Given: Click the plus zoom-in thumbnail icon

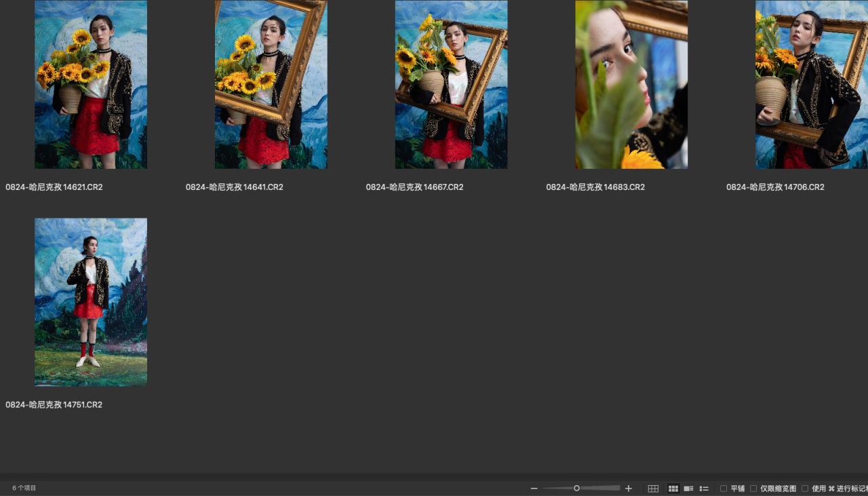Looking at the screenshot, I should [629, 489].
